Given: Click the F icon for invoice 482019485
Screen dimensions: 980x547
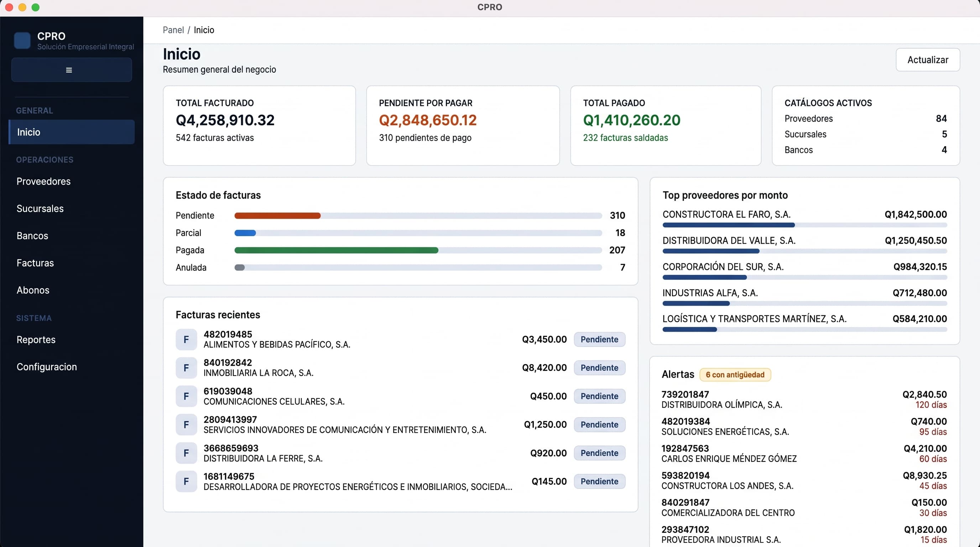Looking at the screenshot, I should point(186,339).
